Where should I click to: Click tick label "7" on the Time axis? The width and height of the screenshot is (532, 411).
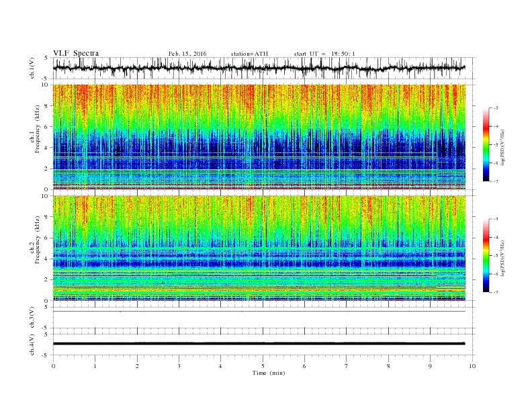[x=347, y=366]
